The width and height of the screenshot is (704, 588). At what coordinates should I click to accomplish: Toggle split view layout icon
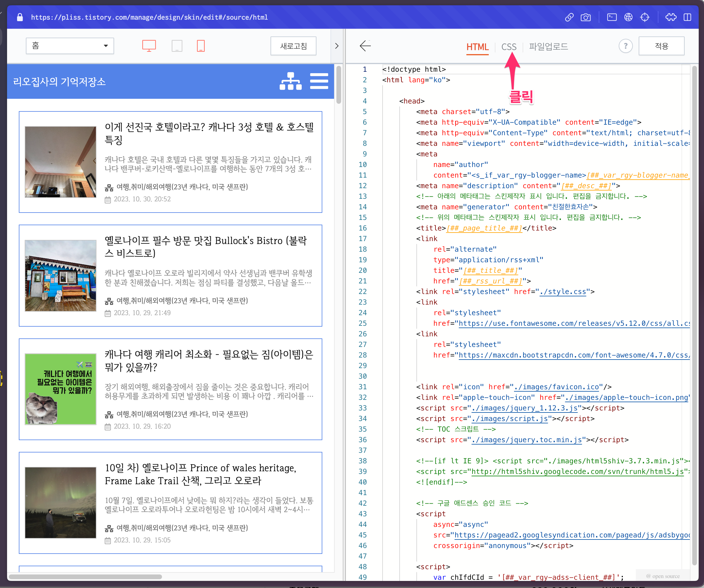[688, 17]
